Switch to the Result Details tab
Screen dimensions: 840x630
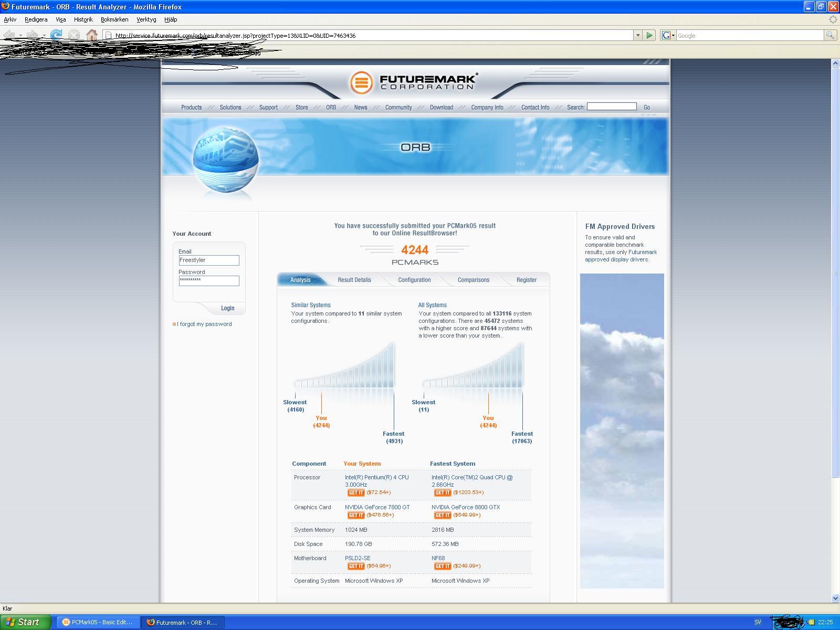point(354,280)
